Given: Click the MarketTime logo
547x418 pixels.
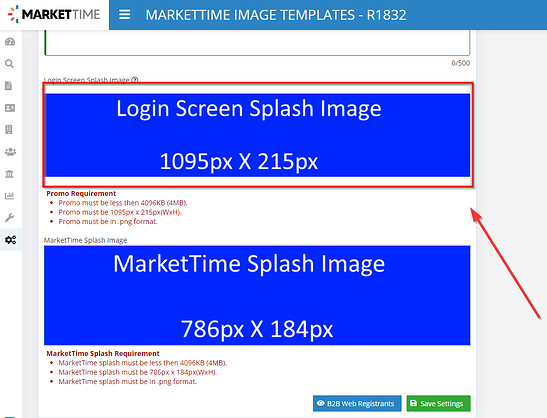Looking at the screenshot, I should pos(54,15).
